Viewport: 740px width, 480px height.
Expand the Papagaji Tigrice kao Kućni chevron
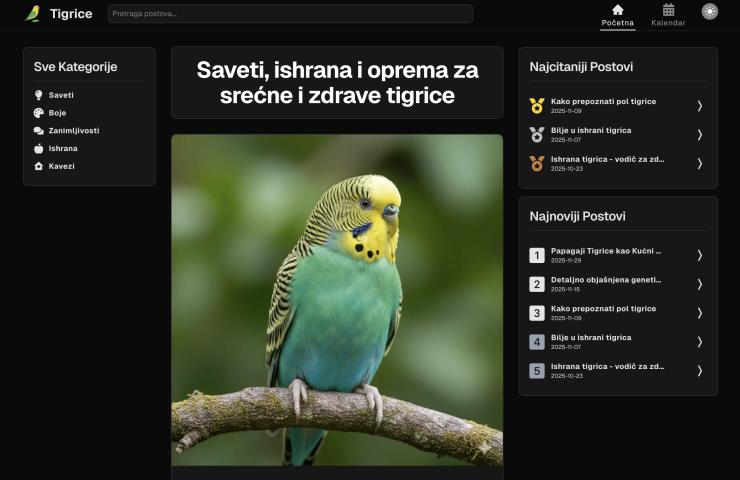point(700,255)
